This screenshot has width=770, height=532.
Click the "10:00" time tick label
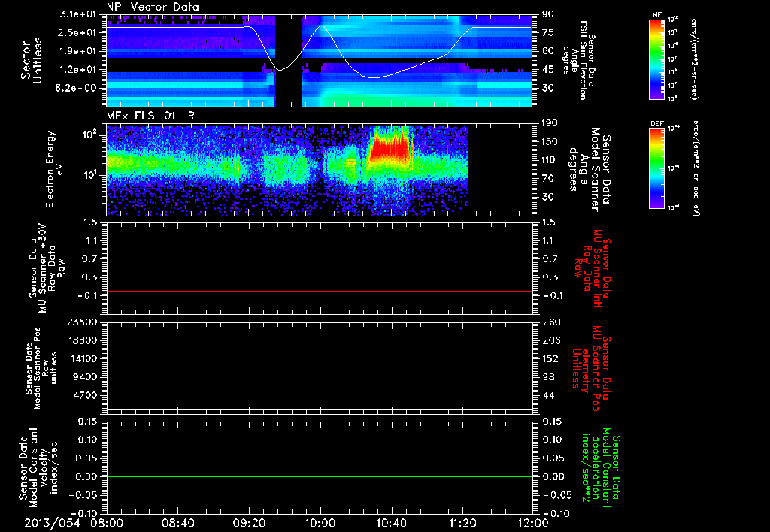point(320,523)
